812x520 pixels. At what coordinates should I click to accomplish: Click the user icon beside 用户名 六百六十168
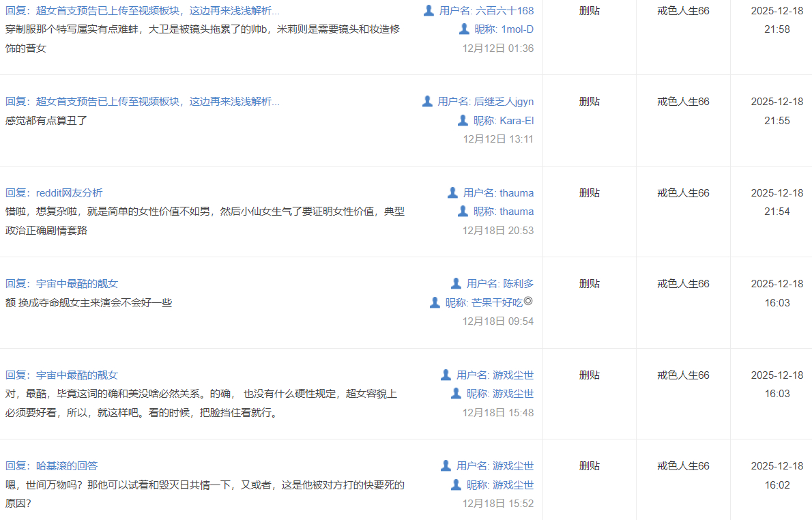[x=429, y=10]
